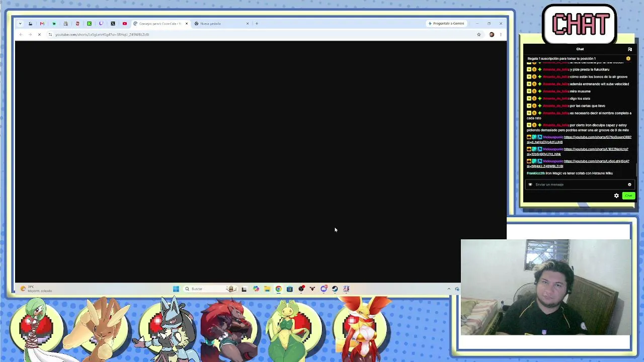644x362 pixels.
Task: Read 'mira musume' chat message
Action: point(581,92)
